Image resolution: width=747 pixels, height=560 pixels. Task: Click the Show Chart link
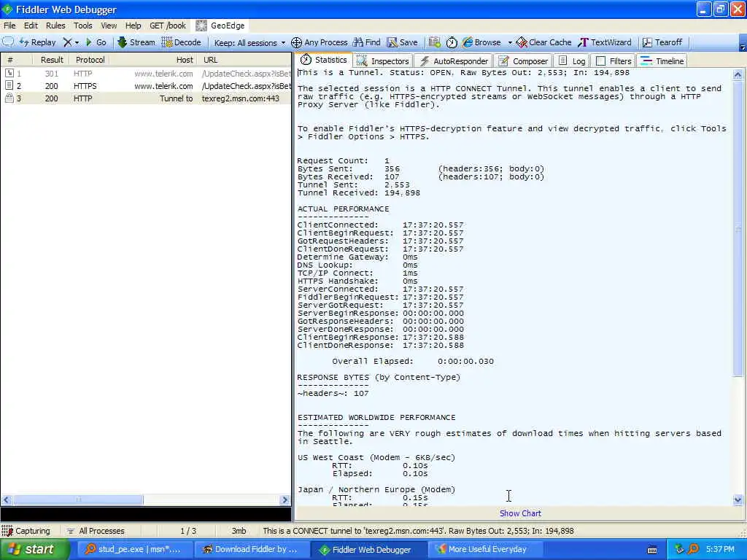pyautogui.click(x=520, y=513)
